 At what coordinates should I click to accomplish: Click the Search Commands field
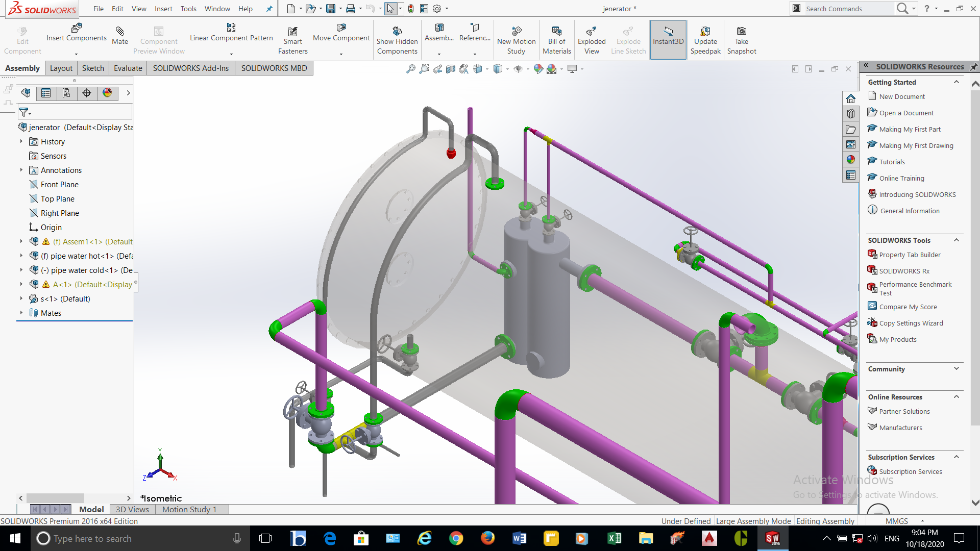tap(847, 9)
